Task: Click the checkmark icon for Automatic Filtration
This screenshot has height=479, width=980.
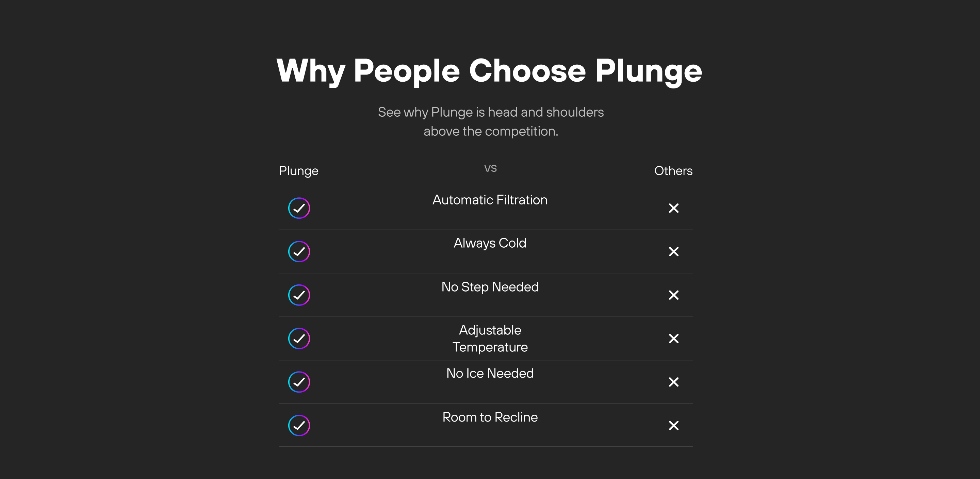Action: pos(299,208)
